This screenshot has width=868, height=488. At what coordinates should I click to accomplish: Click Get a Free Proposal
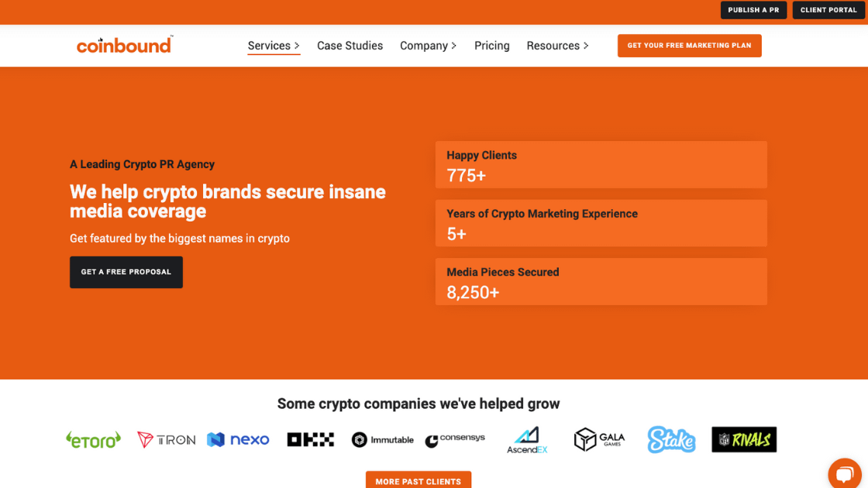pos(126,272)
